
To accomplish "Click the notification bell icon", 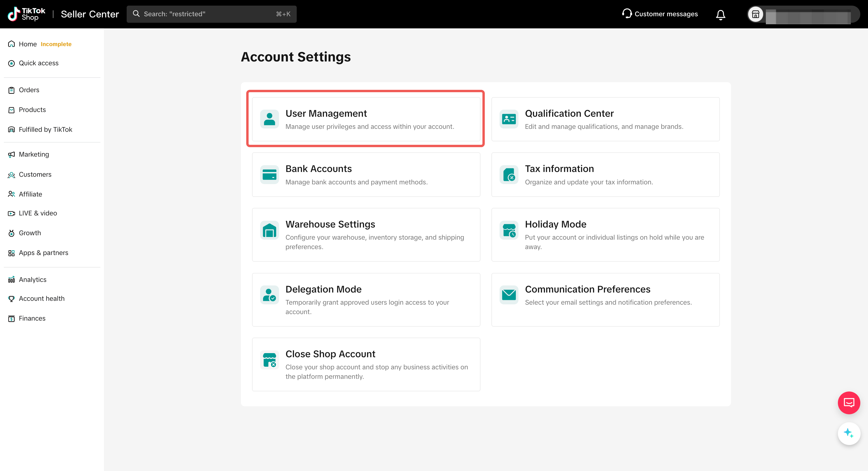I will point(720,14).
